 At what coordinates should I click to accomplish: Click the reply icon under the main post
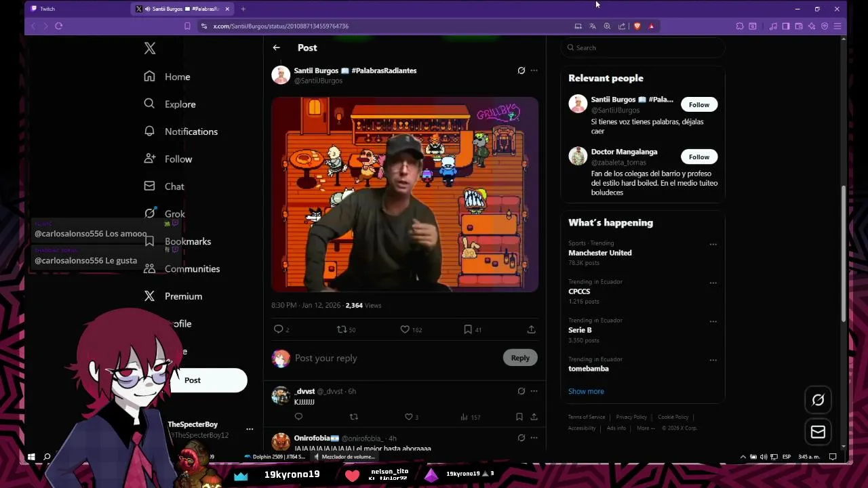click(278, 329)
